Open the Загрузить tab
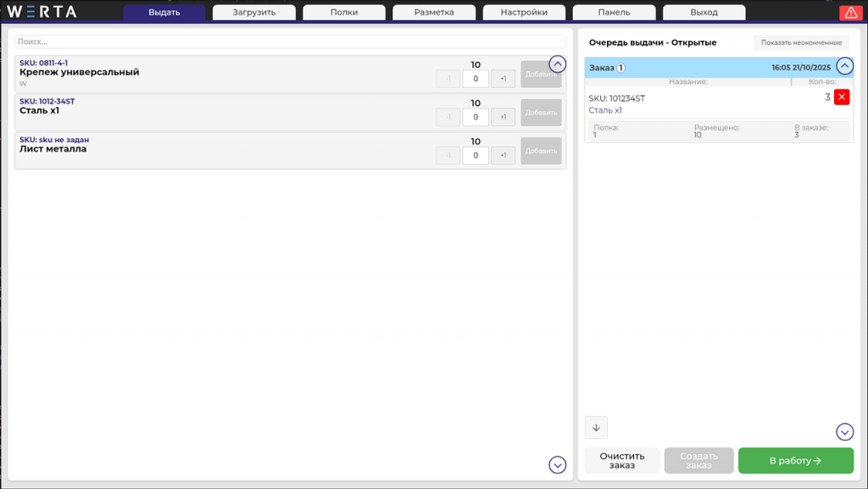Screen dimensions: 868x489 tap(254, 12)
